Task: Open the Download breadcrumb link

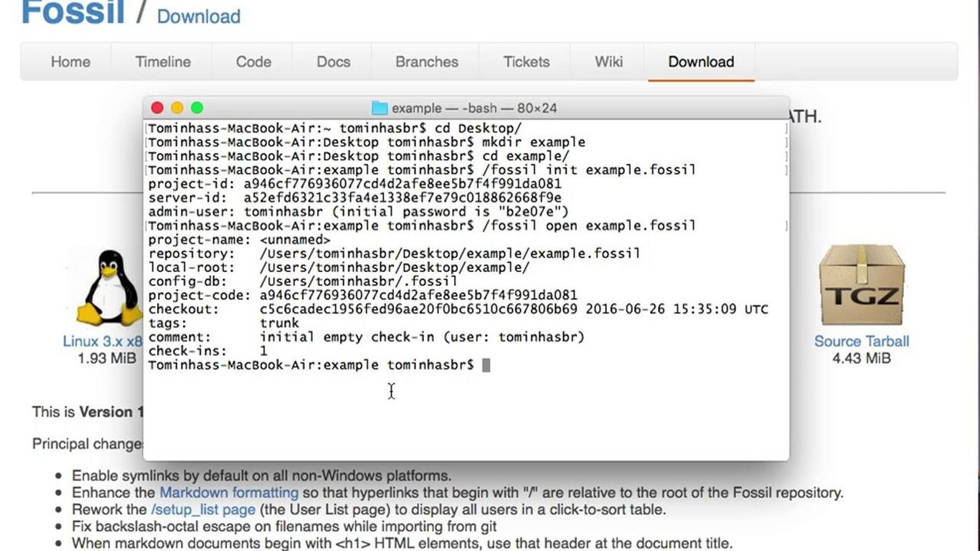Action: click(x=198, y=16)
